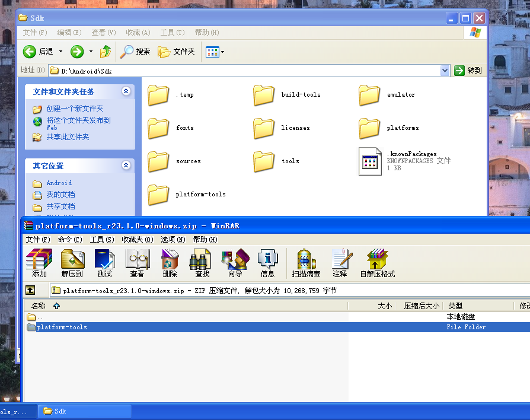This screenshot has width=530, height=420.
Task: Select the platforms folder
Action: pyautogui.click(x=389, y=128)
